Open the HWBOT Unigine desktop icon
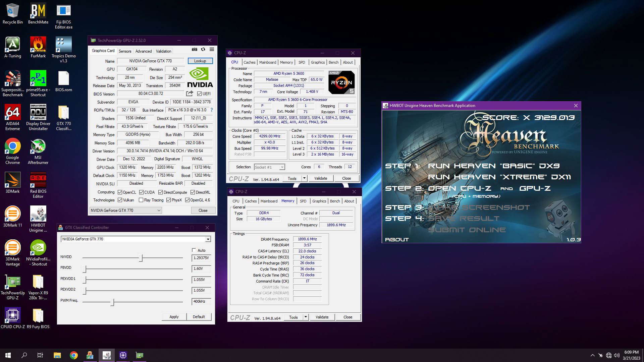The image size is (644, 362). coord(38,219)
